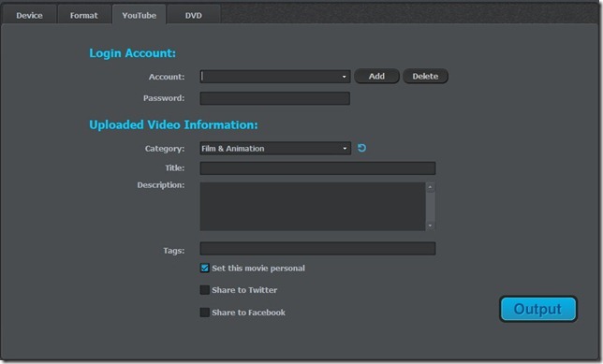This screenshot has width=603, height=364.
Task: Click inside the Description text area
Action: [x=313, y=207]
